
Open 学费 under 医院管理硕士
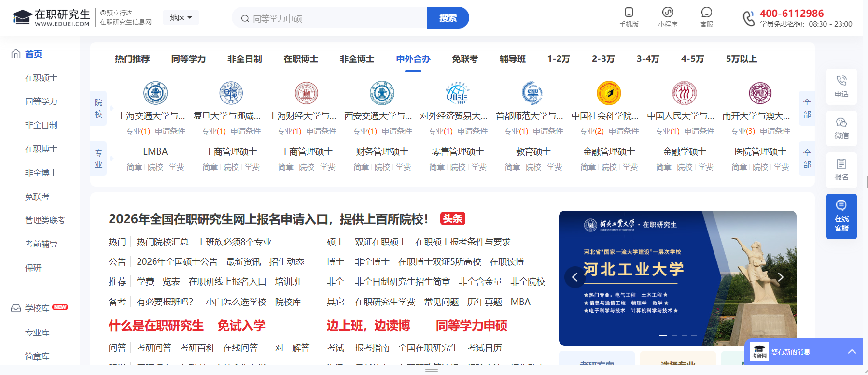click(x=781, y=167)
